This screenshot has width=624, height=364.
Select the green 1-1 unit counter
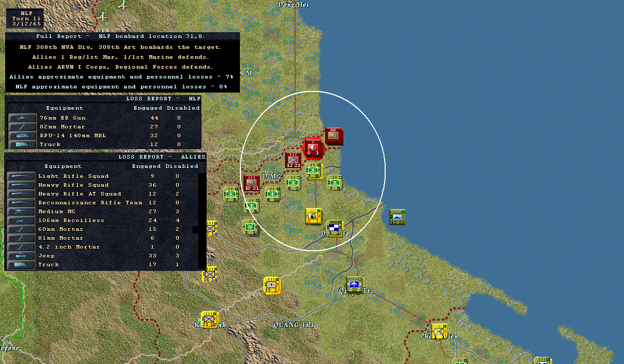click(250, 228)
